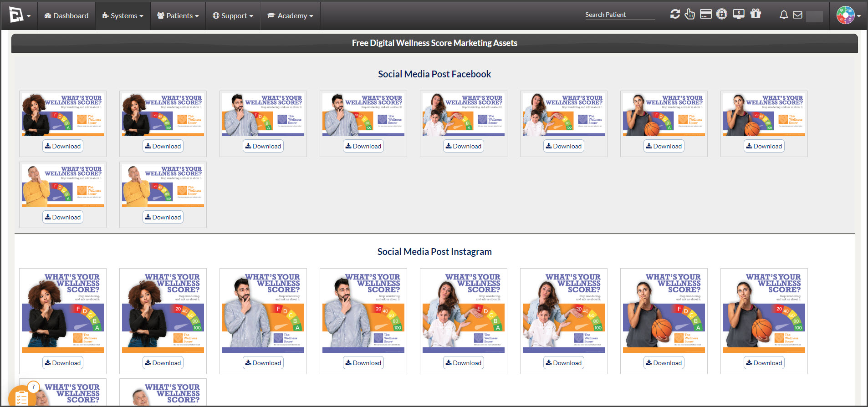The height and width of the screenshot is (407, 868).
Task: Download Facebook yellow-sweater man number-scale post
Action: tap(163, 217)
